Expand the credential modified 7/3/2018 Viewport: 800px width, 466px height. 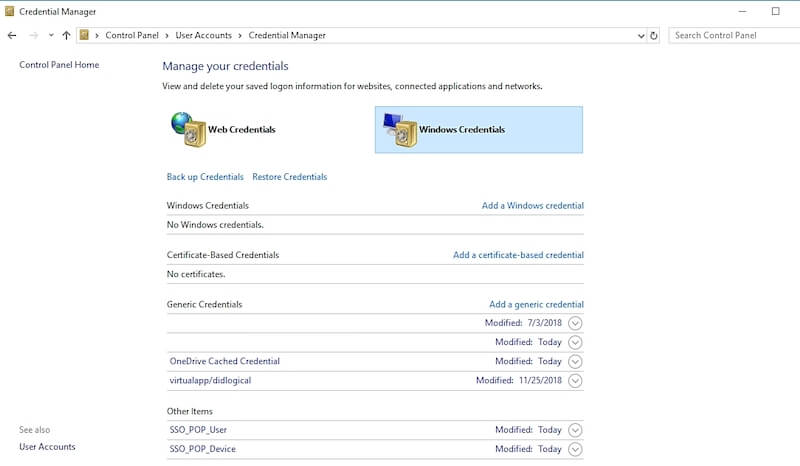(x=575, y=323)
